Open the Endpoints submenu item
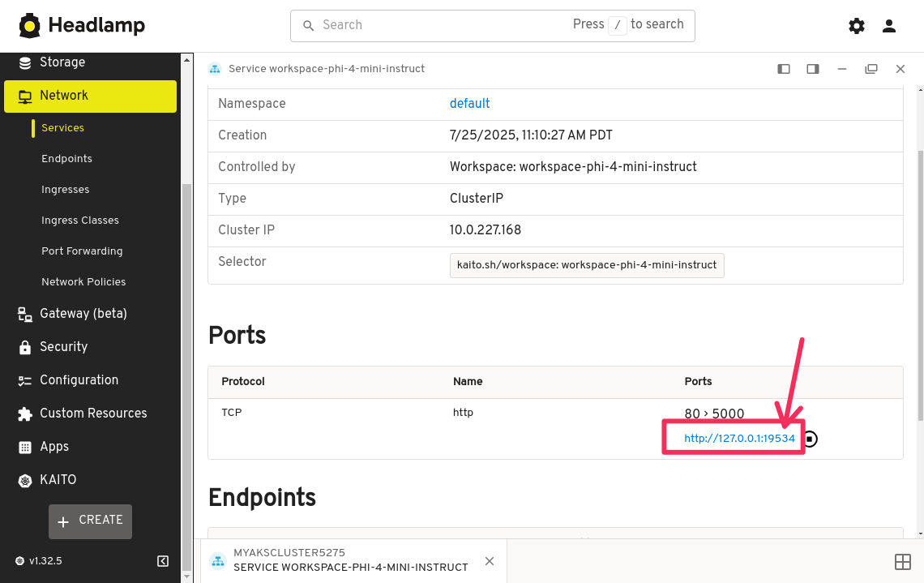 click(x=66, y=159)
